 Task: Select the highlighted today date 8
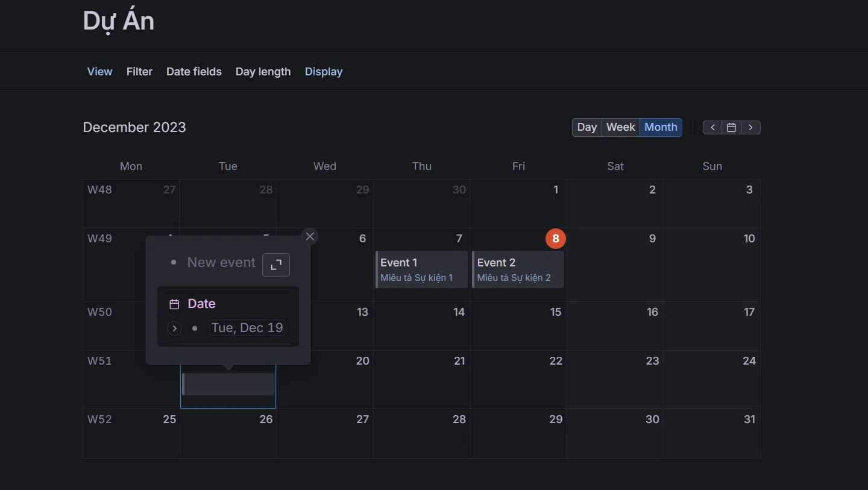556,239
